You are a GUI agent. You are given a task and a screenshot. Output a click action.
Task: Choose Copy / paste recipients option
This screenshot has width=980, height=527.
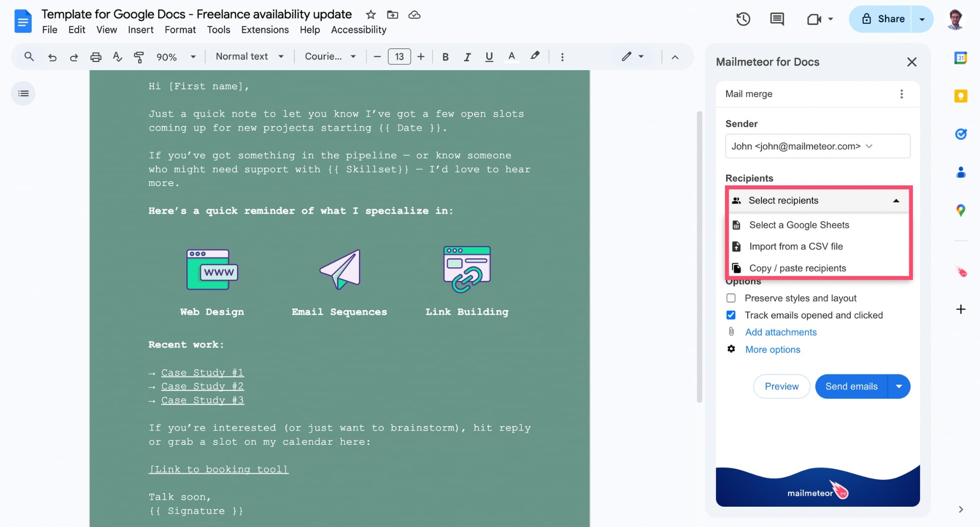coord(818,268)
